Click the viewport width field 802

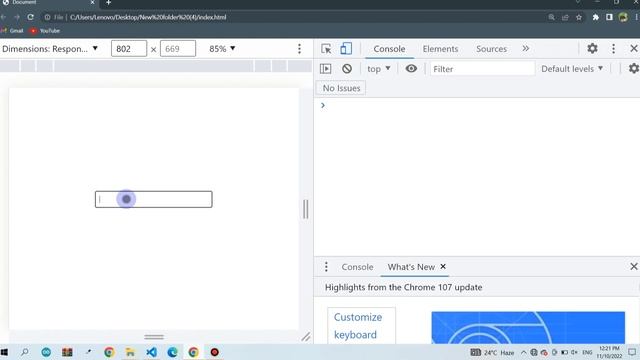[129, 49]
